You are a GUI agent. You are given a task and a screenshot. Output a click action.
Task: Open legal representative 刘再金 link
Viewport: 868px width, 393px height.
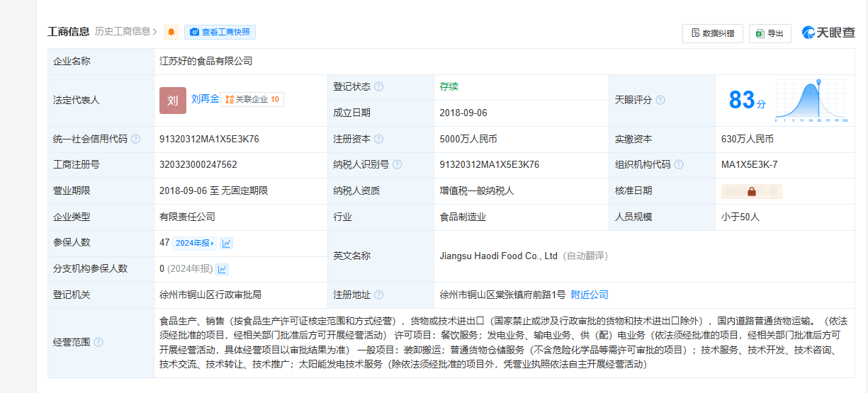[205, 100]
